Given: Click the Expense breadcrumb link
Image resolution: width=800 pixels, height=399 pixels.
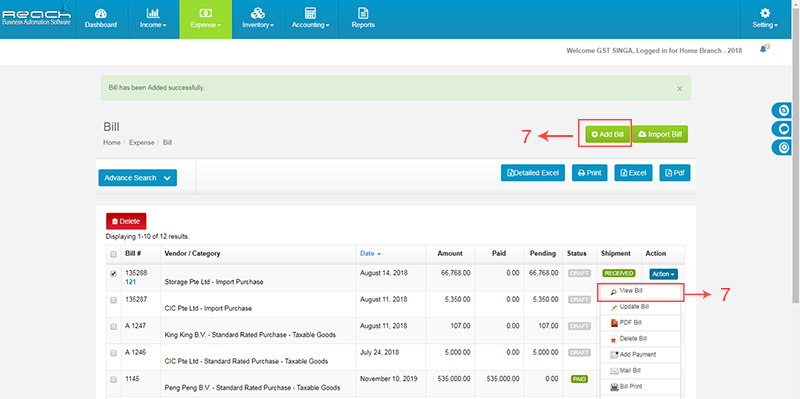Looking at the screenshot, I should click(141, 143).
